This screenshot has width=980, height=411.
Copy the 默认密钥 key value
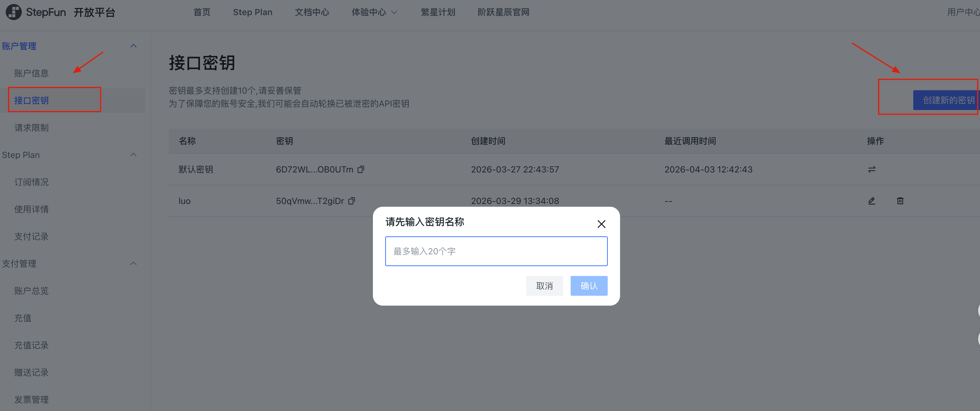pos(361,169)
